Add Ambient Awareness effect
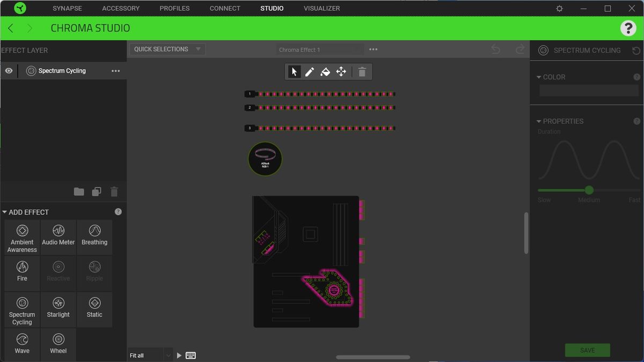The width and height of the screenshot is (644, 362). [x=22, y=238]
